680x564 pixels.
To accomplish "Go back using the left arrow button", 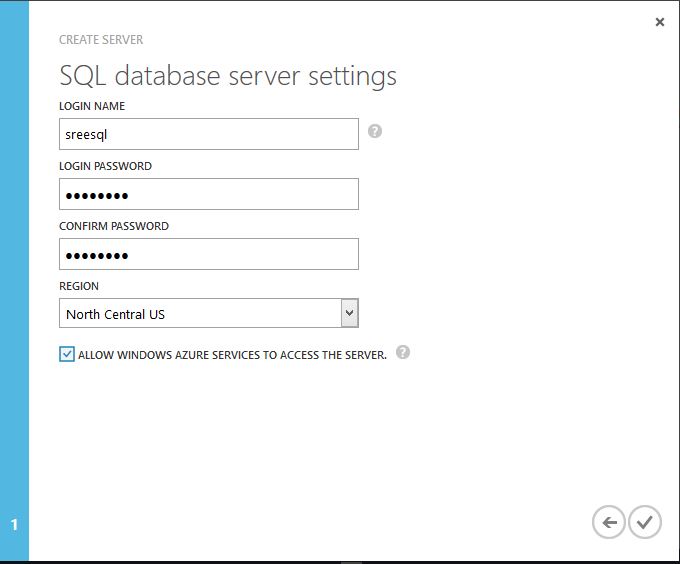I will pyautogui.click(x=609, y=521).
